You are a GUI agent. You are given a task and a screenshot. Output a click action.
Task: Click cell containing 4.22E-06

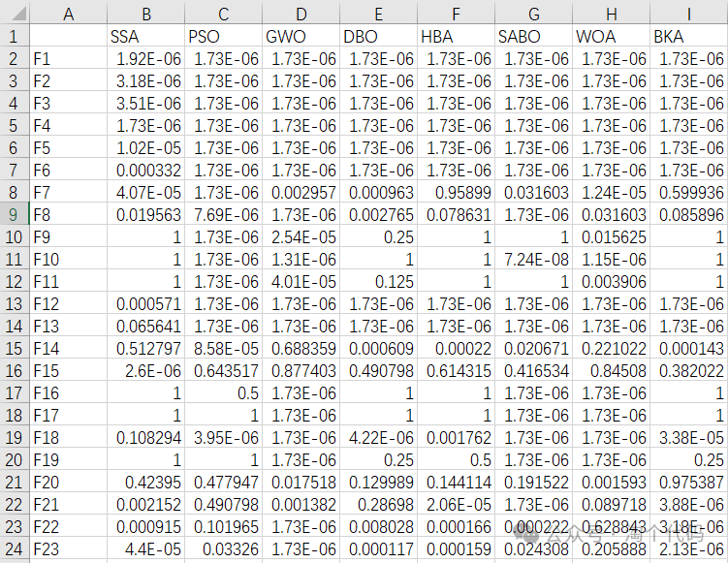[378, 437]
